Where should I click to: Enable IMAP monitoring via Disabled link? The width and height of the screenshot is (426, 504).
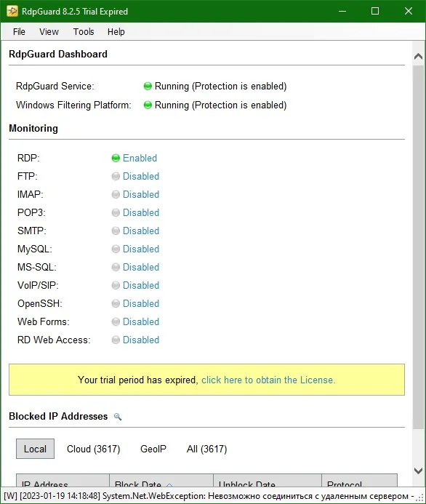141,194
